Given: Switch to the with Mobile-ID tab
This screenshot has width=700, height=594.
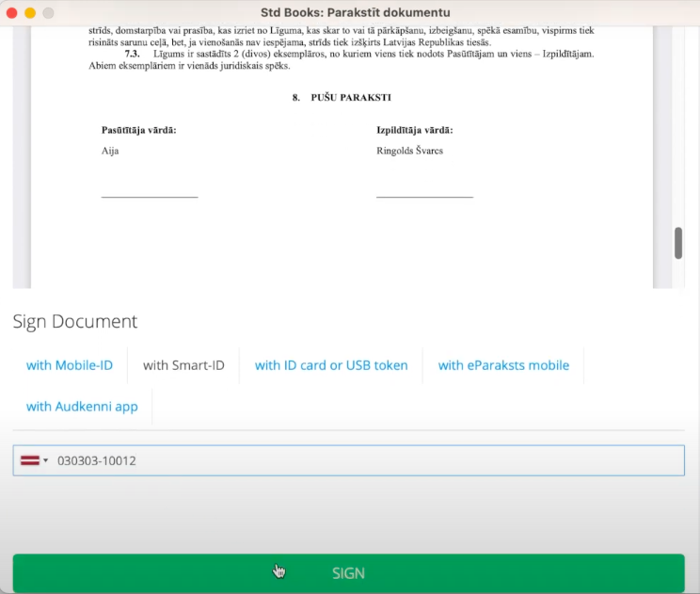Looking at the screenshot, I should click(70, 365).
